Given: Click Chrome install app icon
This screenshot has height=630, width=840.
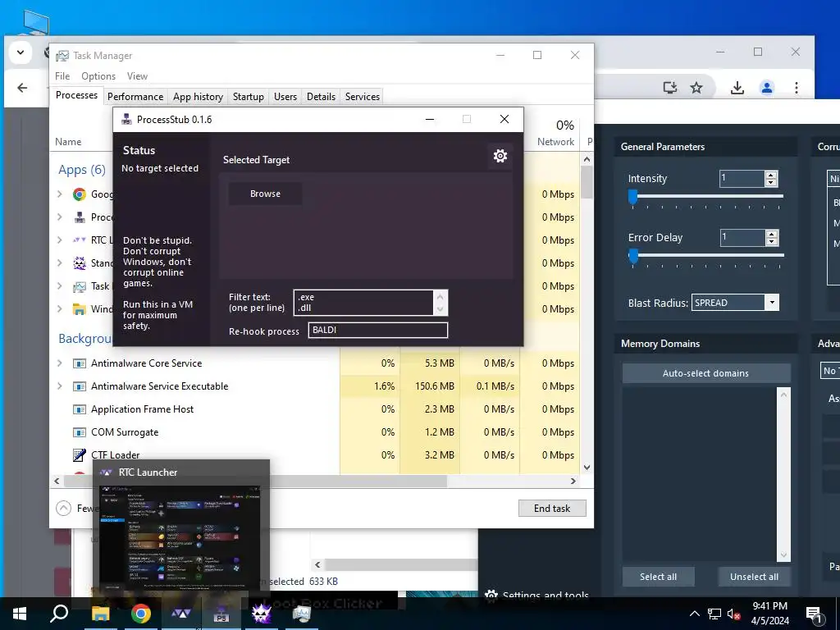Looking at the screenshot, I should click(669, 88).
